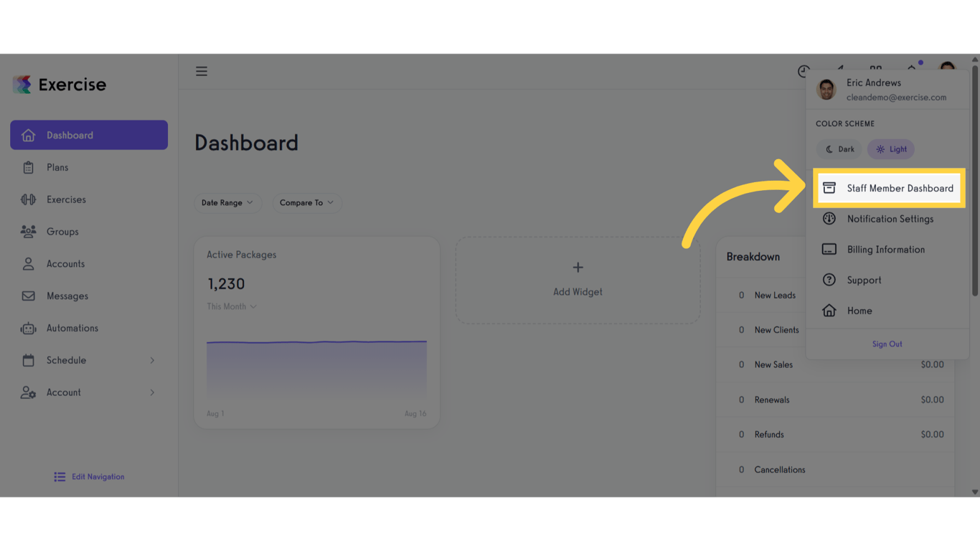Open the Date Range dropdown
The image size is (980, 551).
click(x=227, y=203)
